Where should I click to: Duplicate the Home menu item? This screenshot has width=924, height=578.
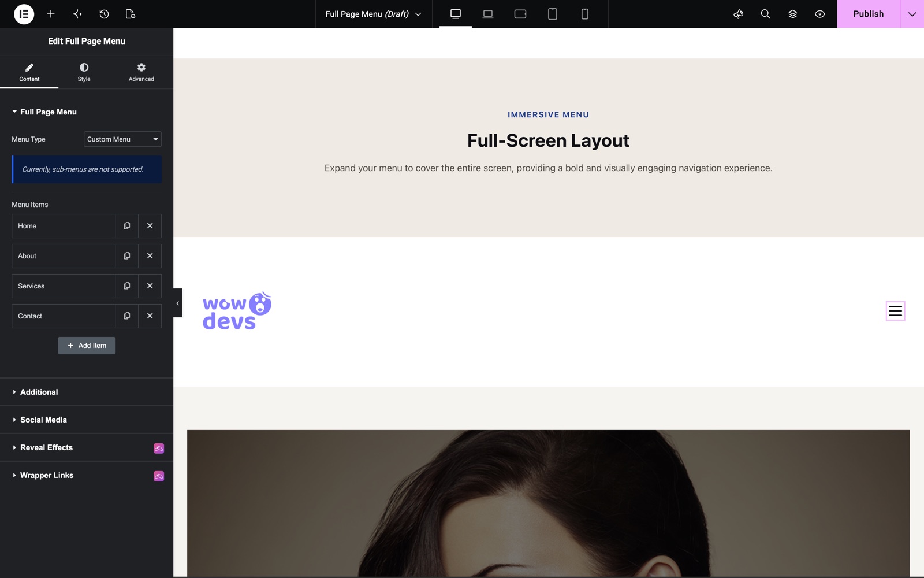[127, 226]
